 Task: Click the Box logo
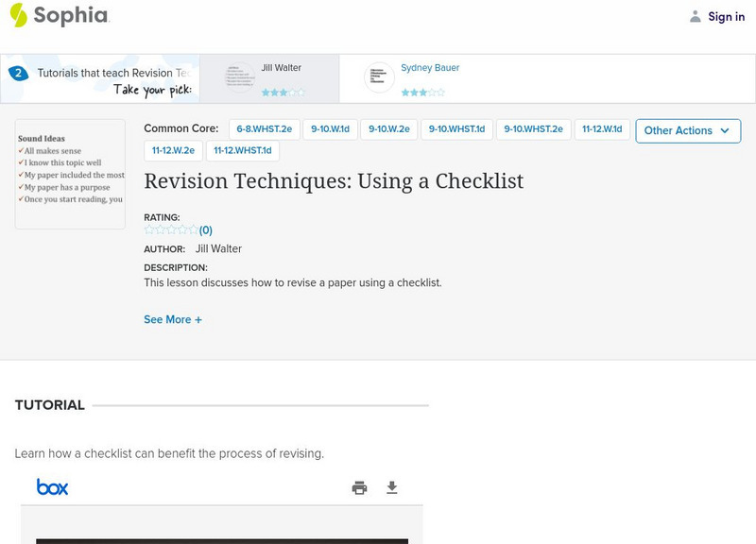pos(53,487)
